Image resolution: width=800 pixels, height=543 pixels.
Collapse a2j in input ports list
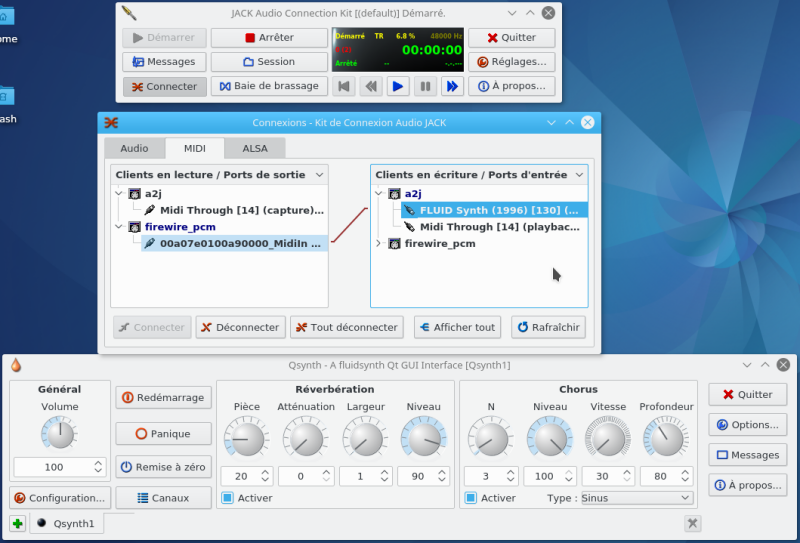tap(379, 193)
